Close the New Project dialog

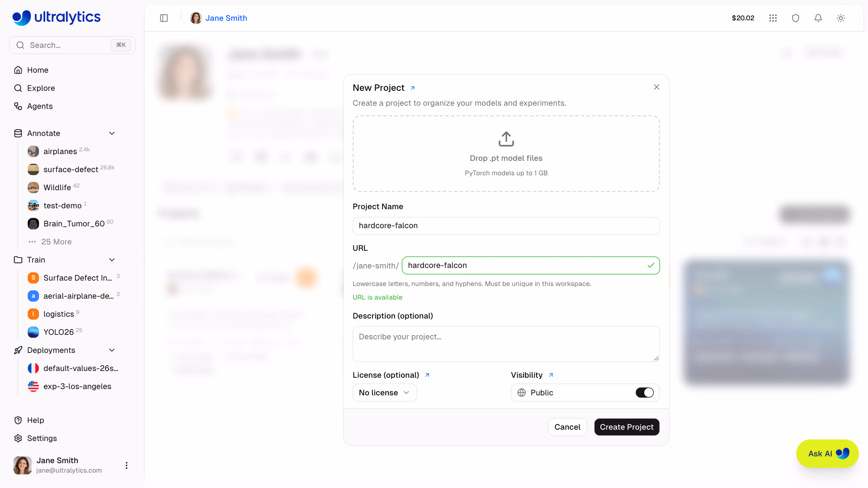656,87
